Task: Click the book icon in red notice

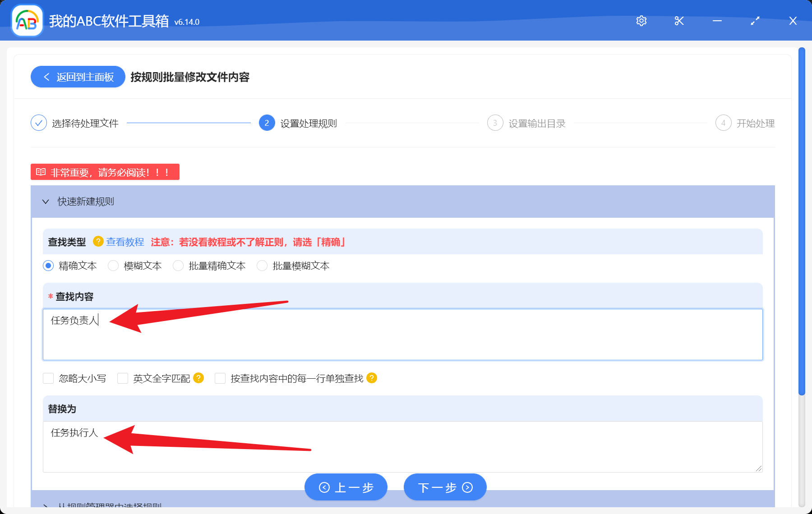Action: point(41,172)
